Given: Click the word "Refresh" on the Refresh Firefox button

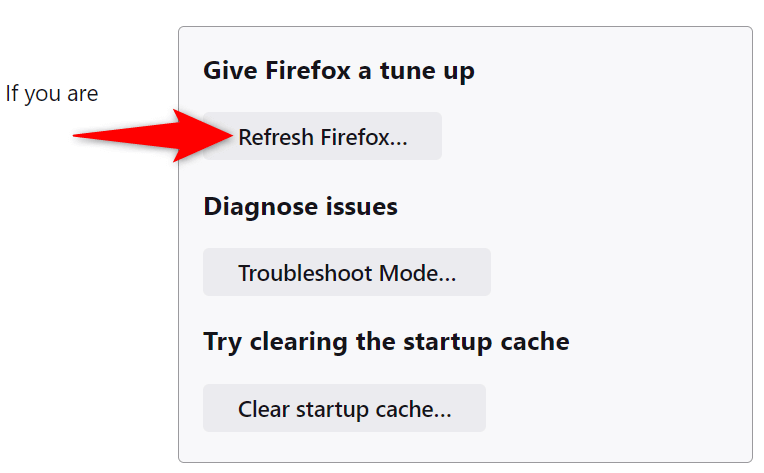Looking at the screenshot, I should [x=276, y=137].
